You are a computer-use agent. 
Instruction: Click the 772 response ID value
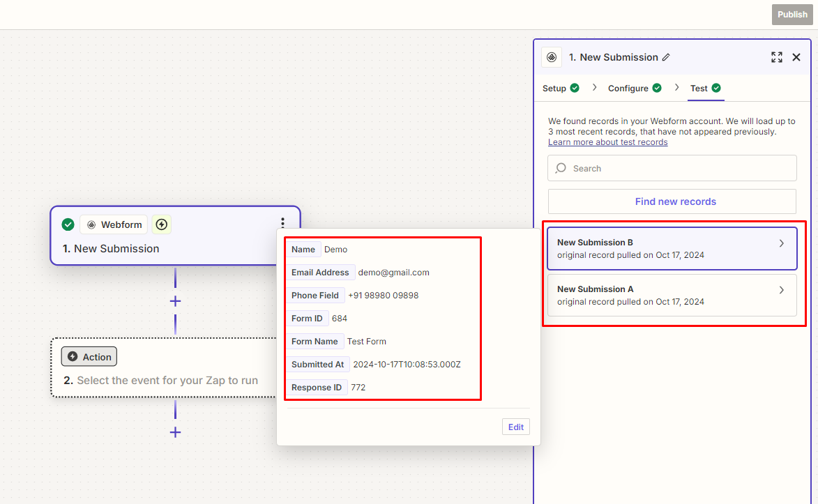[358, 387]
